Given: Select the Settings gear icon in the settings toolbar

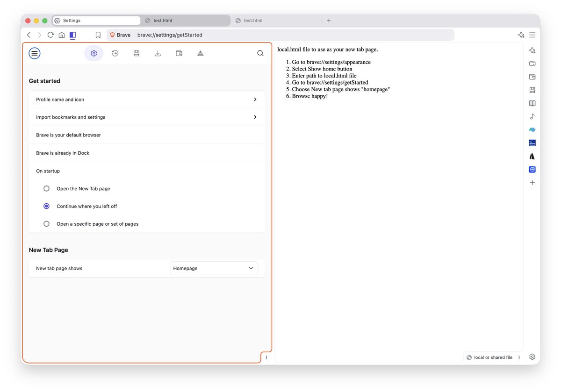Looking at the screenshot, I should [x=93, y=53].
